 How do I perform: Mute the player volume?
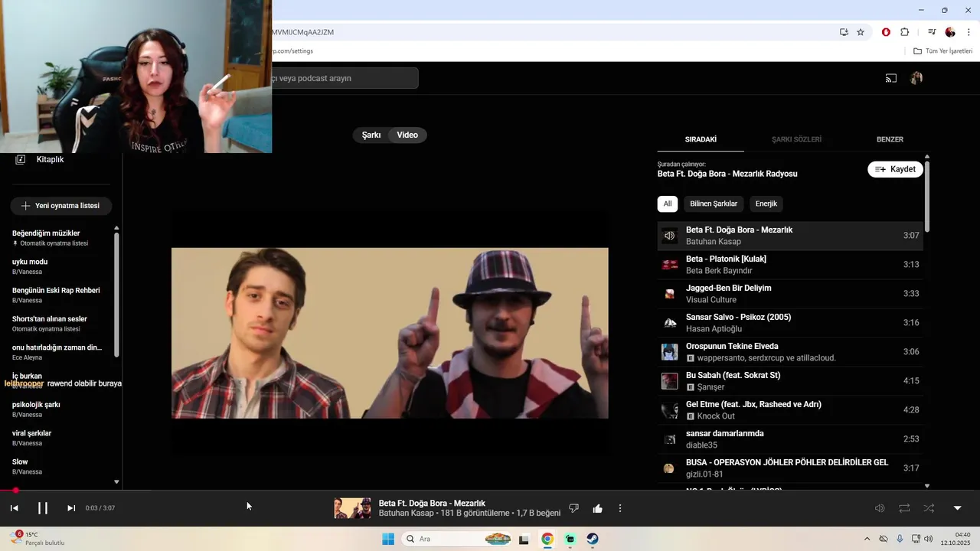pos(880,508)
